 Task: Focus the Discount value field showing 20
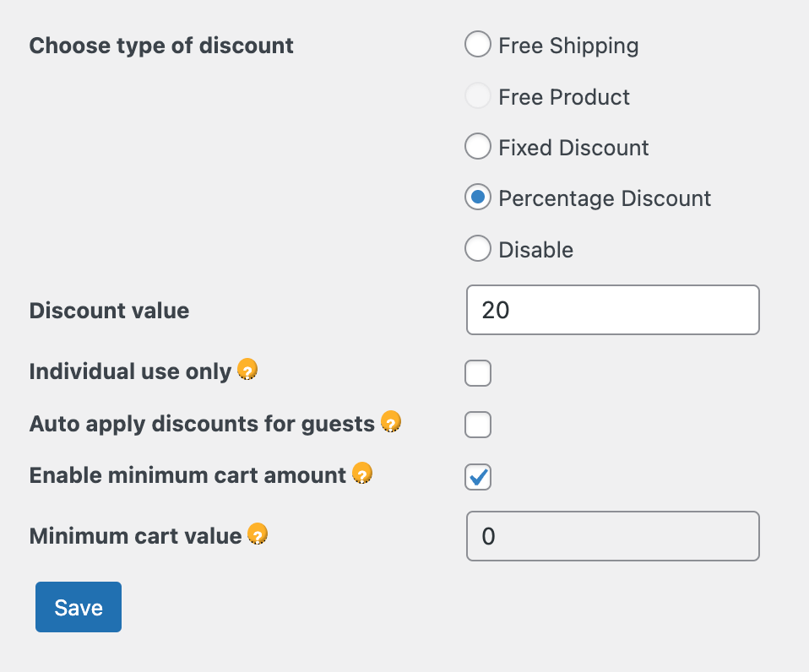click(613, 310)
